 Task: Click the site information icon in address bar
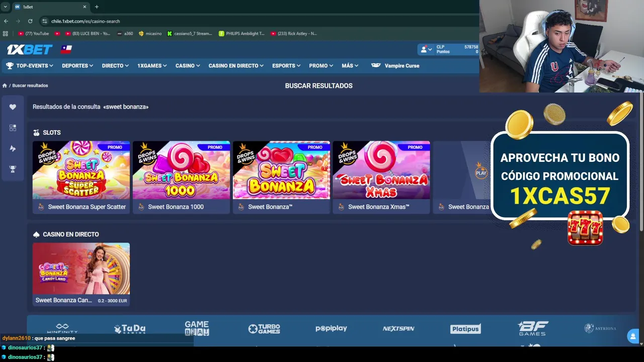point(45,21)
